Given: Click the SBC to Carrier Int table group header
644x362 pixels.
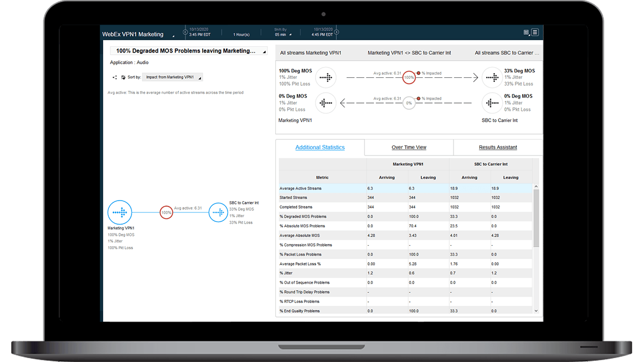Looking at the screenshot, I should [x=491, y=164].
